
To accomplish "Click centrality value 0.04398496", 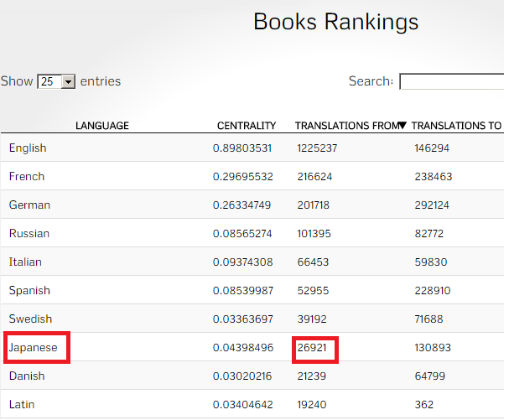I will [x=243, y=348].
